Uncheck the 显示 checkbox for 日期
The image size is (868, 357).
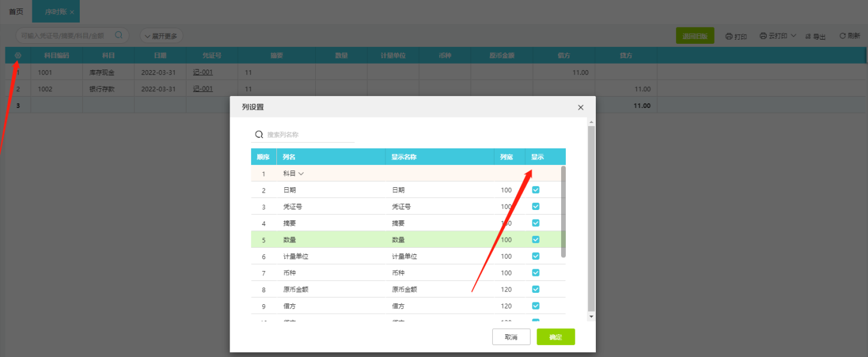[536, 190]
